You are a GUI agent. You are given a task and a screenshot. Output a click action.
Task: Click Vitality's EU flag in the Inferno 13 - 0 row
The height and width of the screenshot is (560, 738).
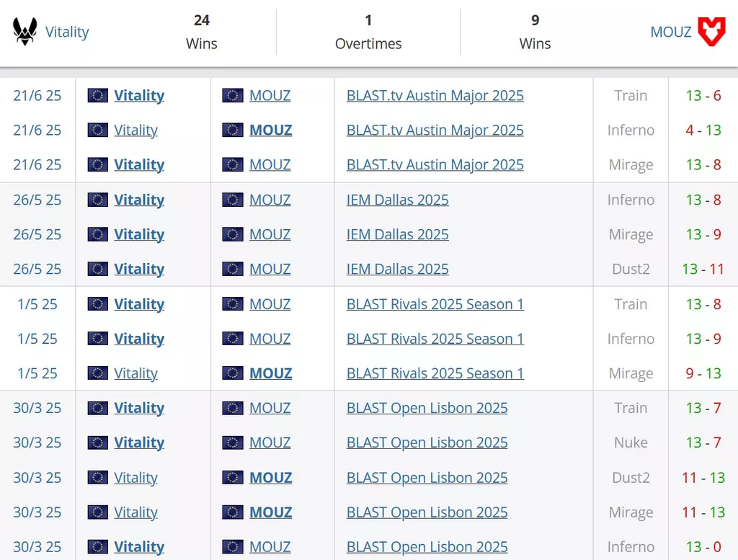(x=98, y=547)
